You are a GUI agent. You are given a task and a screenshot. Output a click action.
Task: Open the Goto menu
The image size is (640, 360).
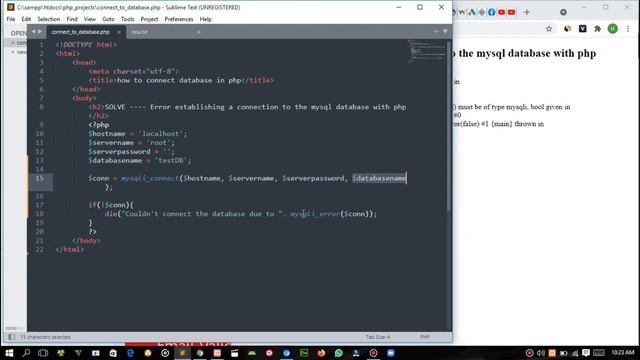108,19
